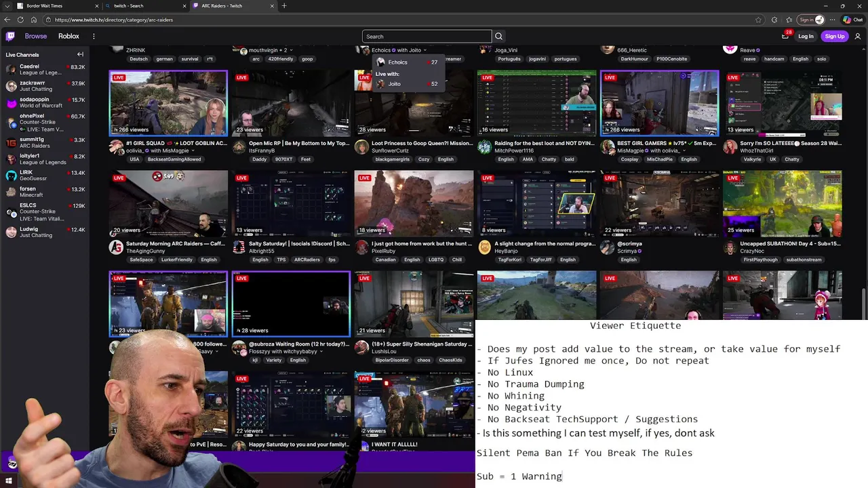This screenshot has height=488, width=868.
Task: Open Scrimya's 22 viewers thumbnail
Action: click(x=659, y=203)
